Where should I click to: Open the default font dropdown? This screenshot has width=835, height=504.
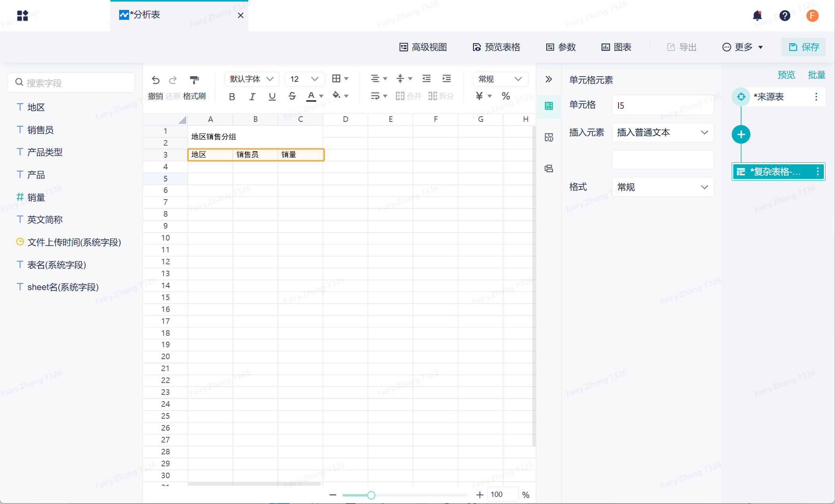(252, 79)
